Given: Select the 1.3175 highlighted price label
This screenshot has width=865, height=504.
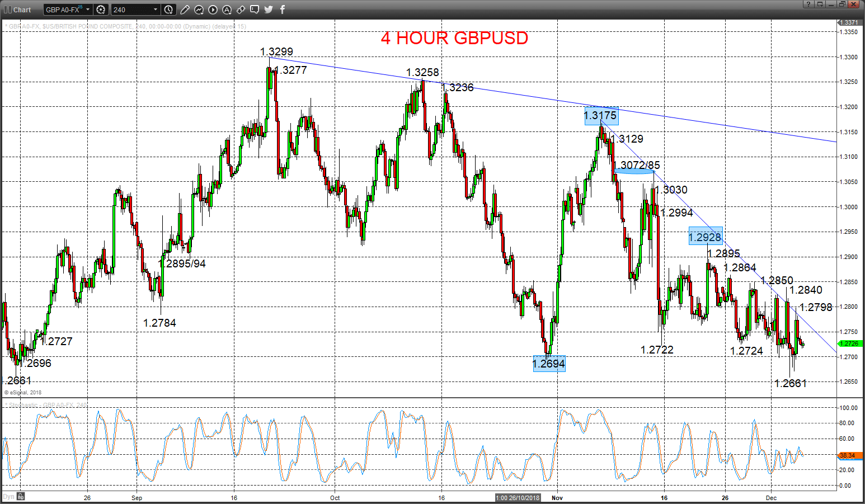Looking at the screenshot, I should (600, 116).
